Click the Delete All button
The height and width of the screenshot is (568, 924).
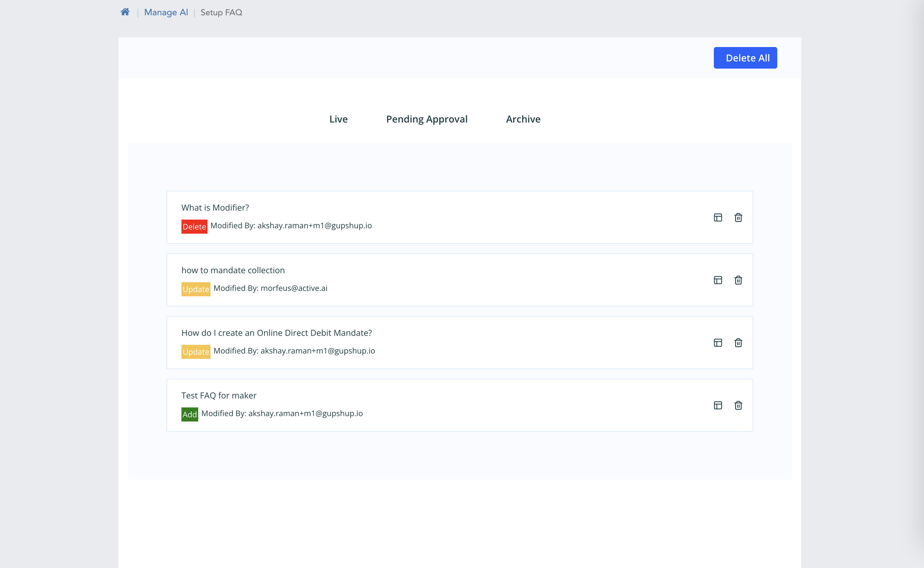pos(745,58)
